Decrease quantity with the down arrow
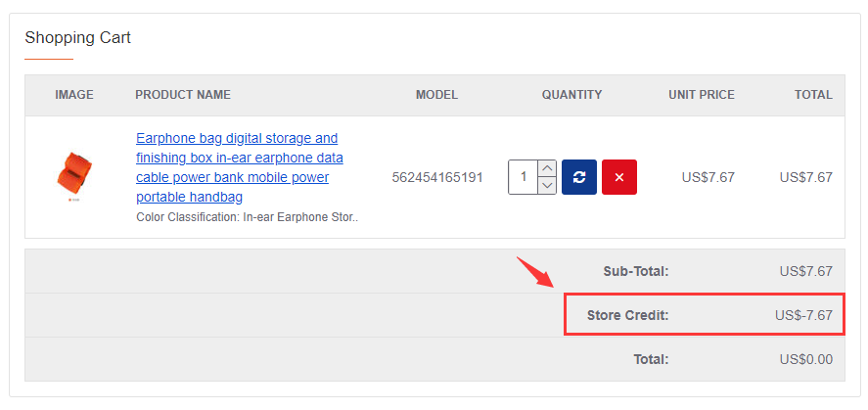 coord(547,186)
